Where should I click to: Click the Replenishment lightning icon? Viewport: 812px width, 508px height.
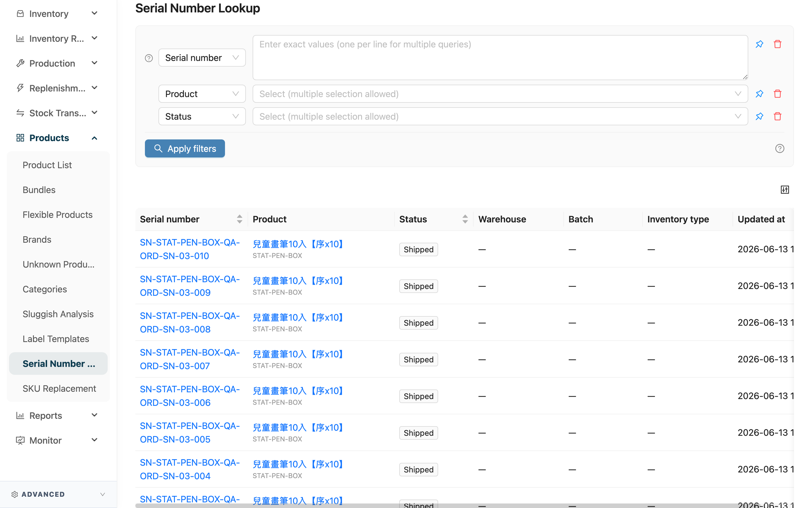click(x=20, y=88)
